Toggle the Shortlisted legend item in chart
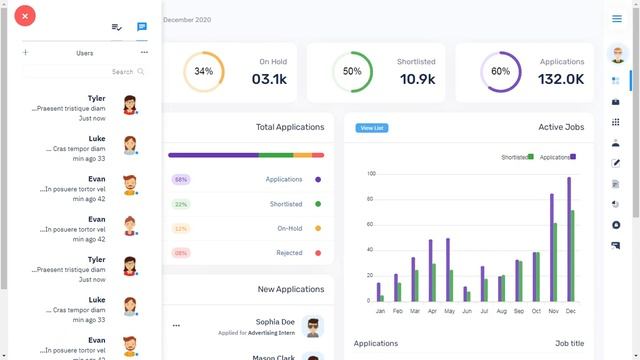Viewport: 640px width, 360px height. tap(517, 157)
